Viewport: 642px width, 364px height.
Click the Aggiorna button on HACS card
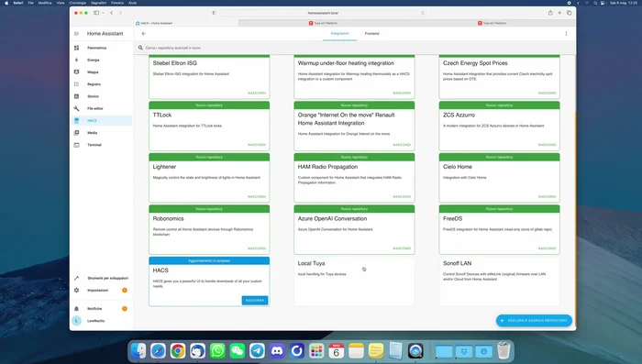pos(255,300)
